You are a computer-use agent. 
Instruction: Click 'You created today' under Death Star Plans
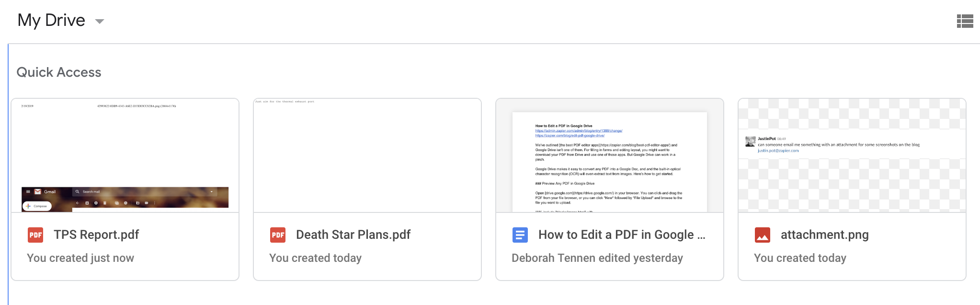point(315,258)
